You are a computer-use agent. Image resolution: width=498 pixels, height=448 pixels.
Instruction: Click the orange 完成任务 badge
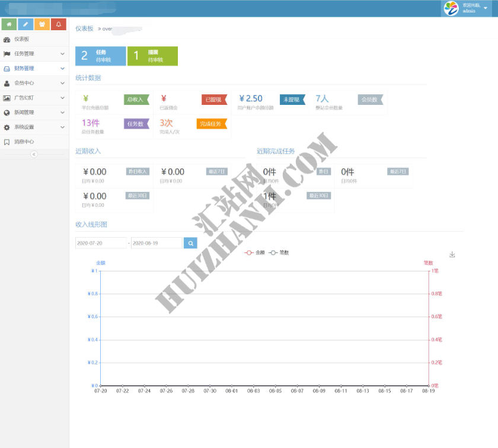[212, 124]
